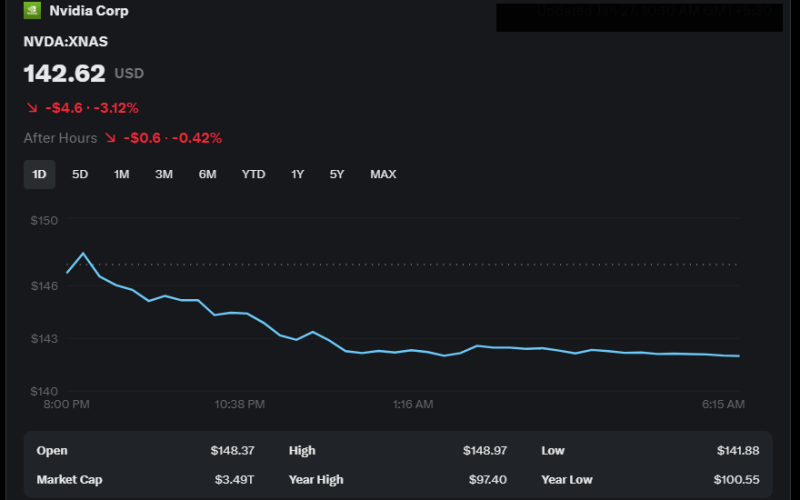This screenshot has height=500, width=800.
Task: Click the end point of price line
Action: (738, 356)
